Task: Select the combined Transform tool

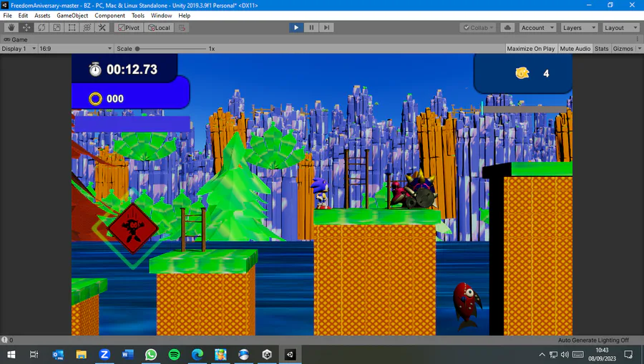Action: pyautogui.click(x=87, y=27)
